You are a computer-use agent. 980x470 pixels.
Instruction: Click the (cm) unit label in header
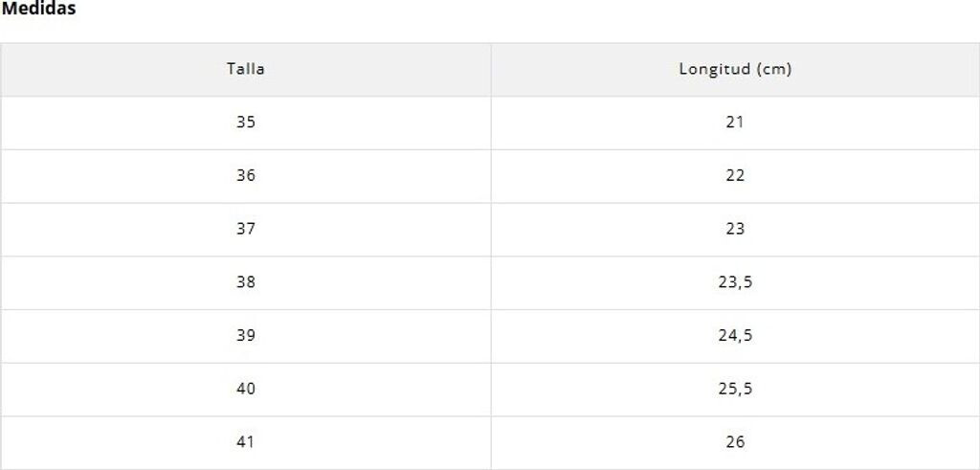(x=772, y=69)
